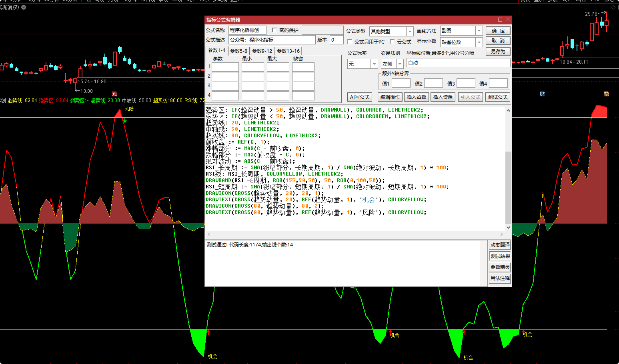Screen dimensions: 619x364
Task: Open the 公式类型 dropdown
Action: coord(409,31)
